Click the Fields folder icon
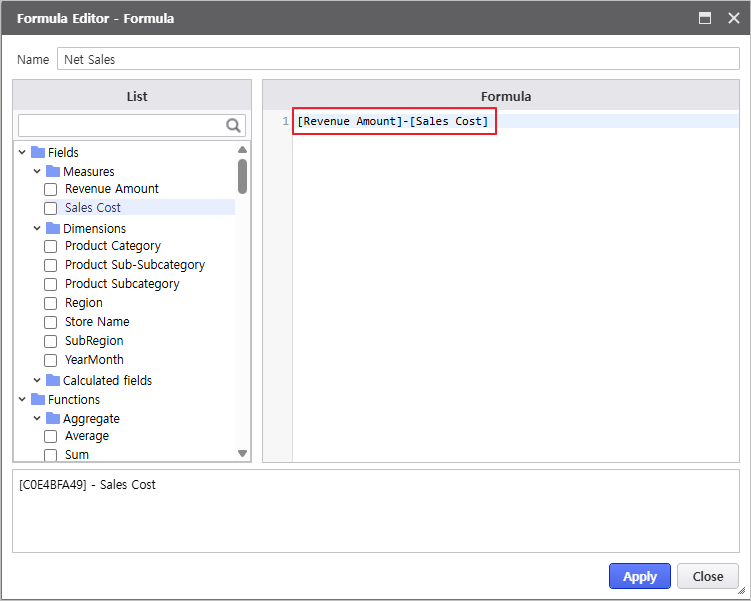 click(38, 152)
